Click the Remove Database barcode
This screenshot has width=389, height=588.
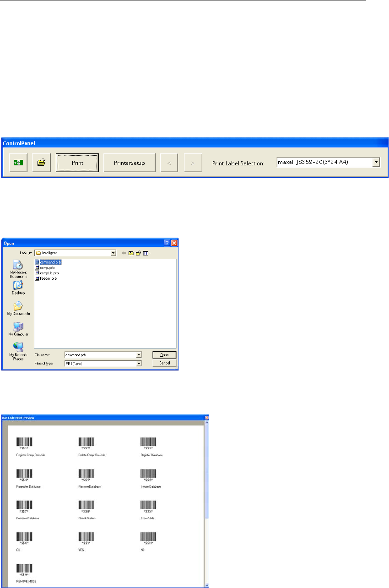[x=86, y=474]
